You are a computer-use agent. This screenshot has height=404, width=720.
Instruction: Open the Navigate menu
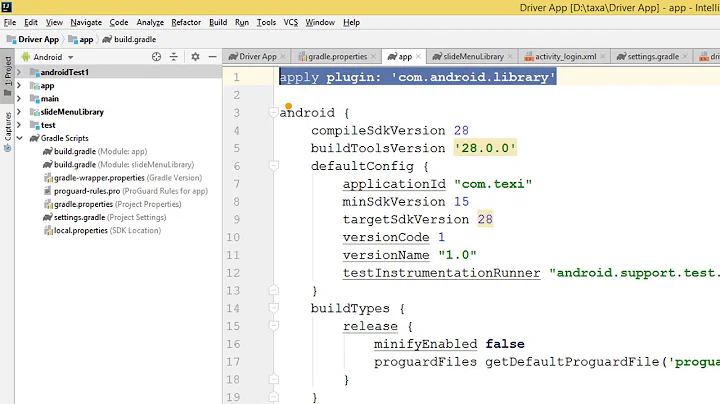click(x=86, y=22)
